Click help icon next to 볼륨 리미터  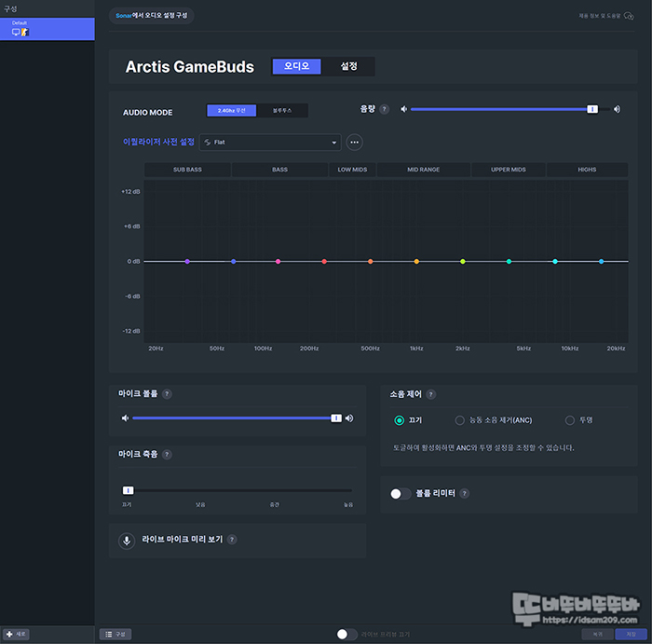465,493
